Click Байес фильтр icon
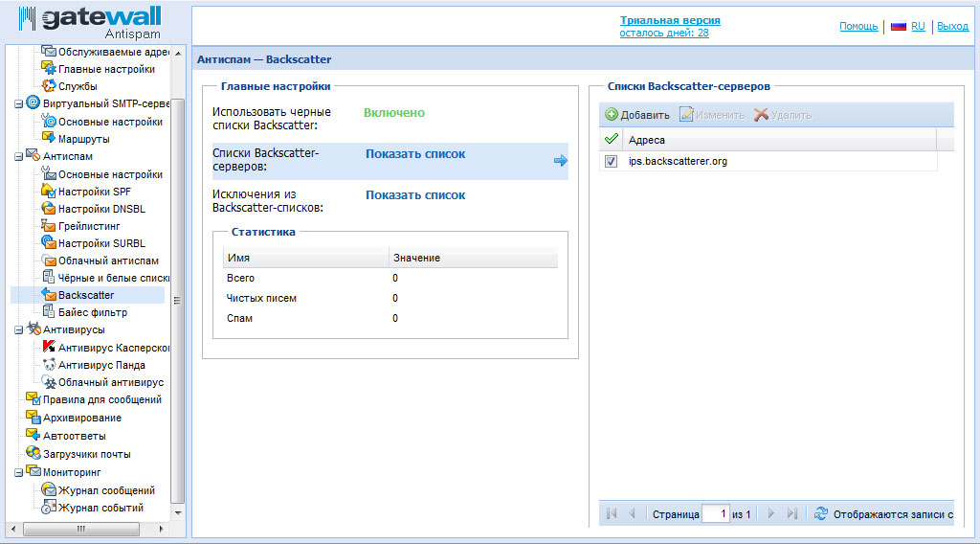Viewport: 980px width, 544px height. click(49, 311)
